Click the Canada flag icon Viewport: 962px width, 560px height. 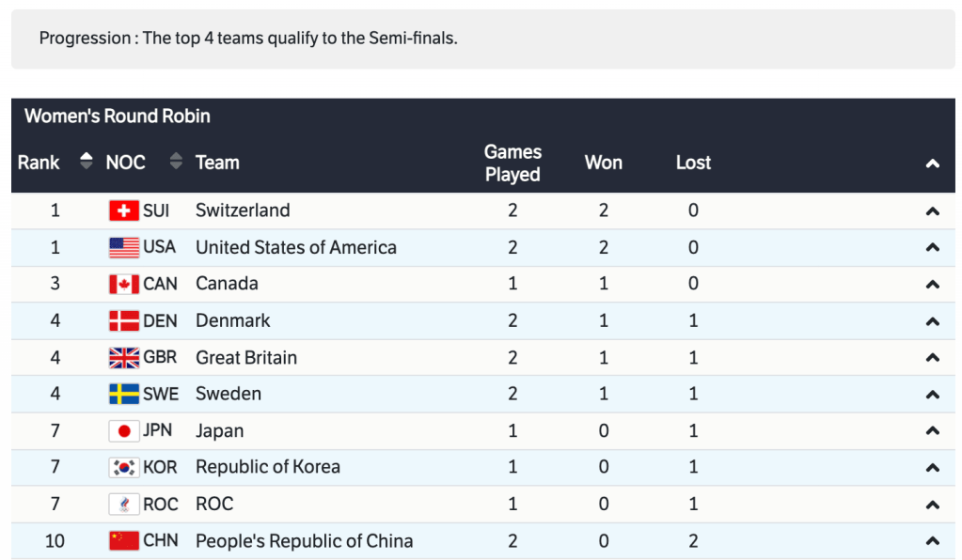pos(123,284)
